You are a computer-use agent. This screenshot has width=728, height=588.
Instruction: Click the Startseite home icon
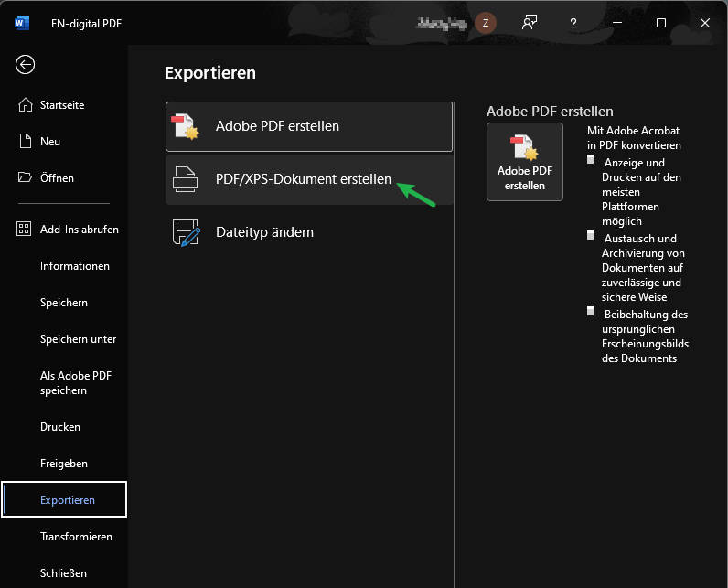[x=25, y=105]
